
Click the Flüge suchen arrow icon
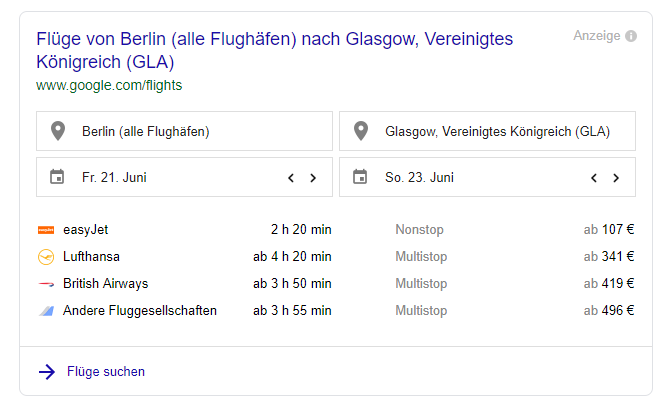point(47,372)
